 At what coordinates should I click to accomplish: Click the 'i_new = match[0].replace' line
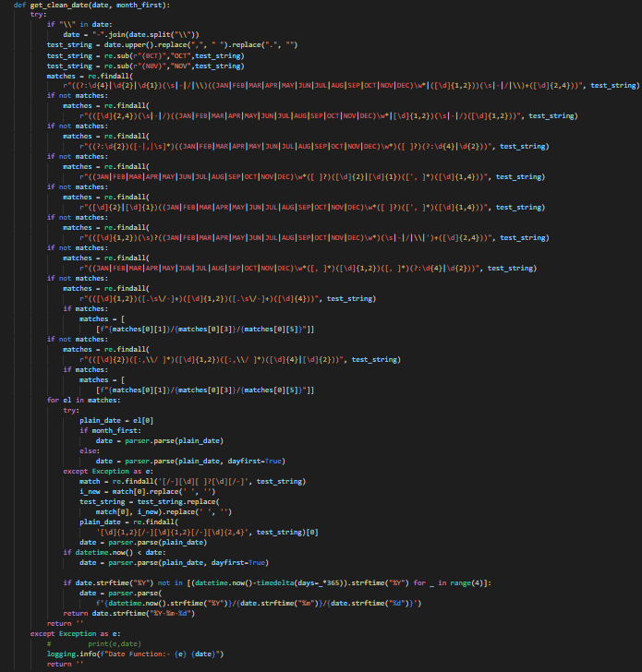click(x=148, y=492)
